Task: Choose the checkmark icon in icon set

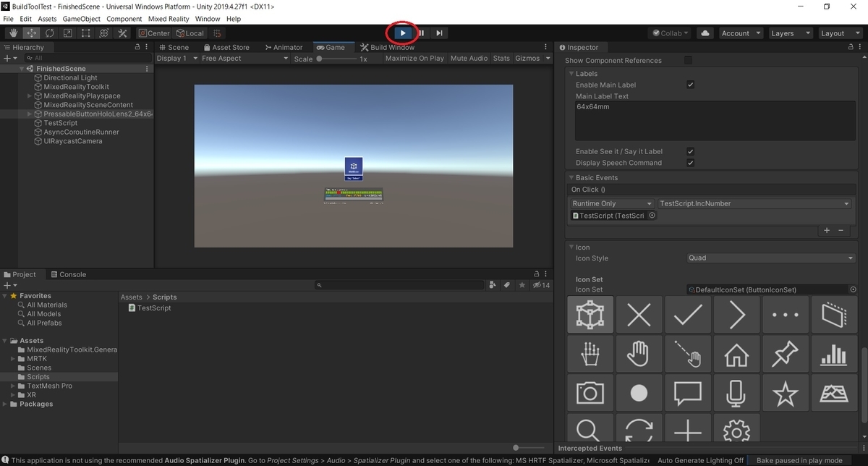Action: tap(688, 315)
